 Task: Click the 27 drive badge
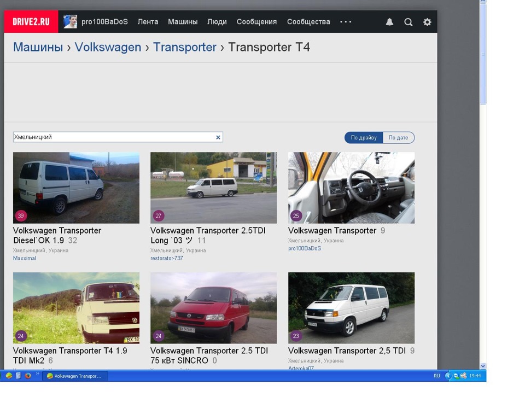(159, 215)
